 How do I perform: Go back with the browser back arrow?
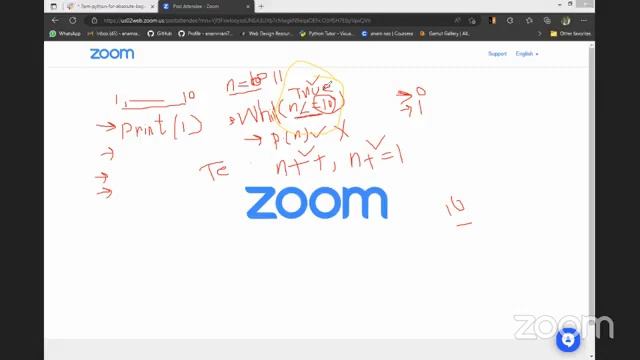click(55, 20)
